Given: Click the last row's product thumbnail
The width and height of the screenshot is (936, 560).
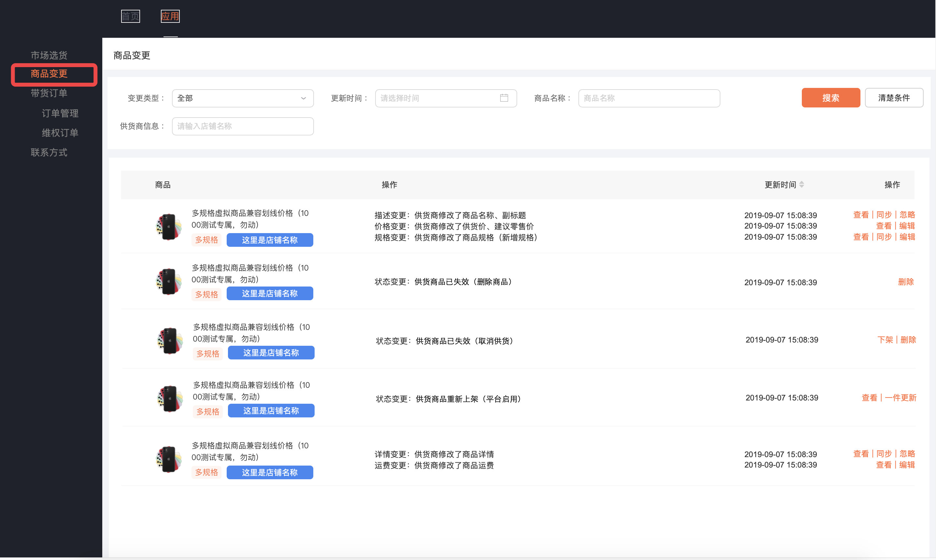Looking at the screenshot, I should pos(169,459).
